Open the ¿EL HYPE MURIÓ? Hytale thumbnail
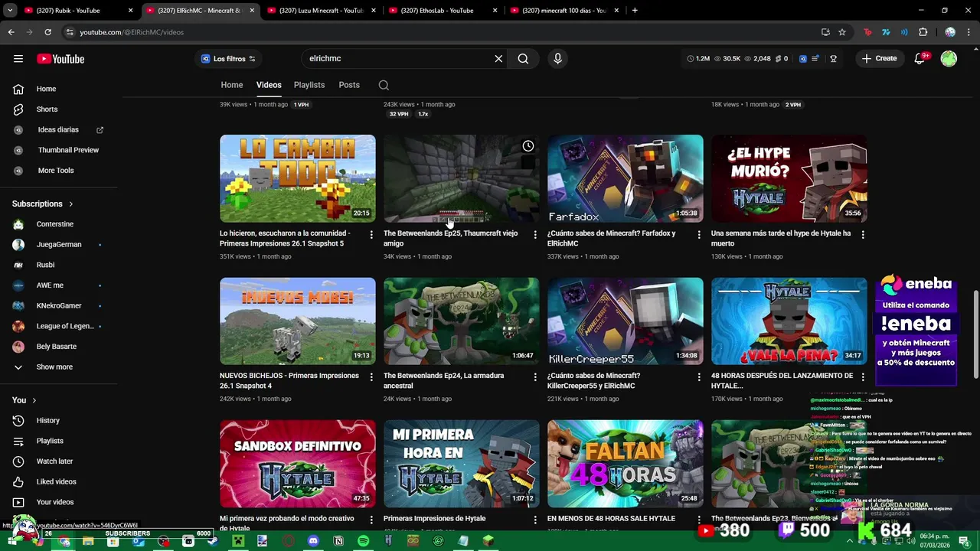Viewport: 980px width, 551px height. (x=789, y=178)
